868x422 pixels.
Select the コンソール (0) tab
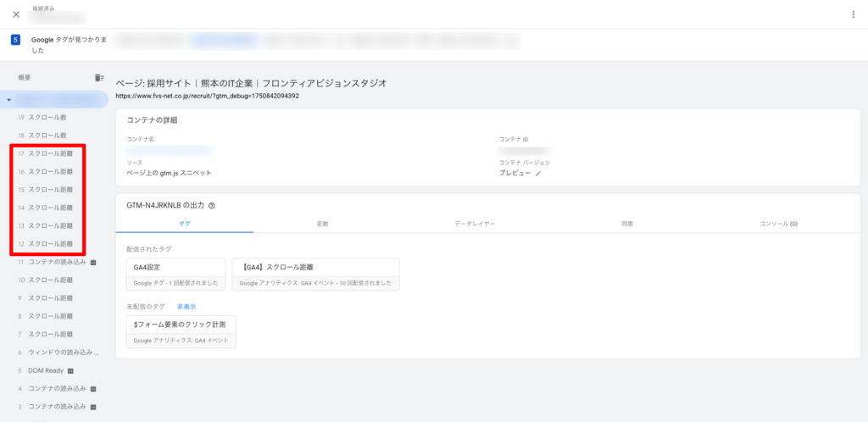coord(782,223)
